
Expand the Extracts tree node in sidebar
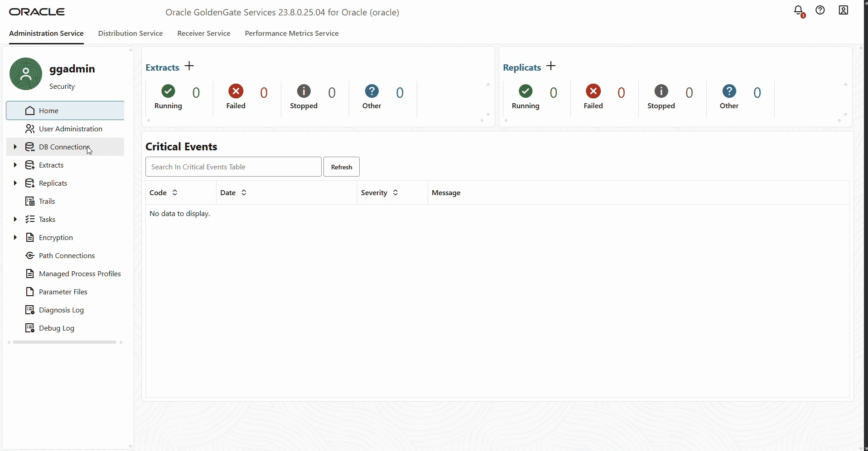(x=15, y=165)
